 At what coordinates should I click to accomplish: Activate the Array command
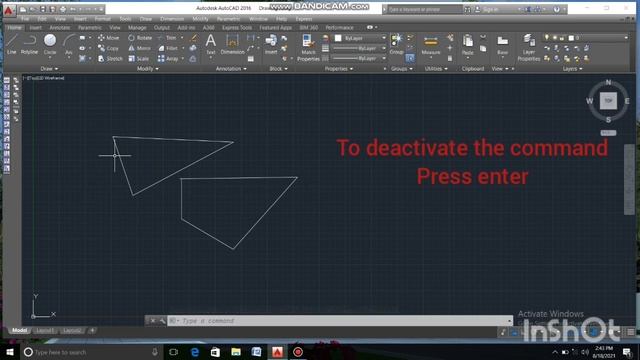click(168, 59)
